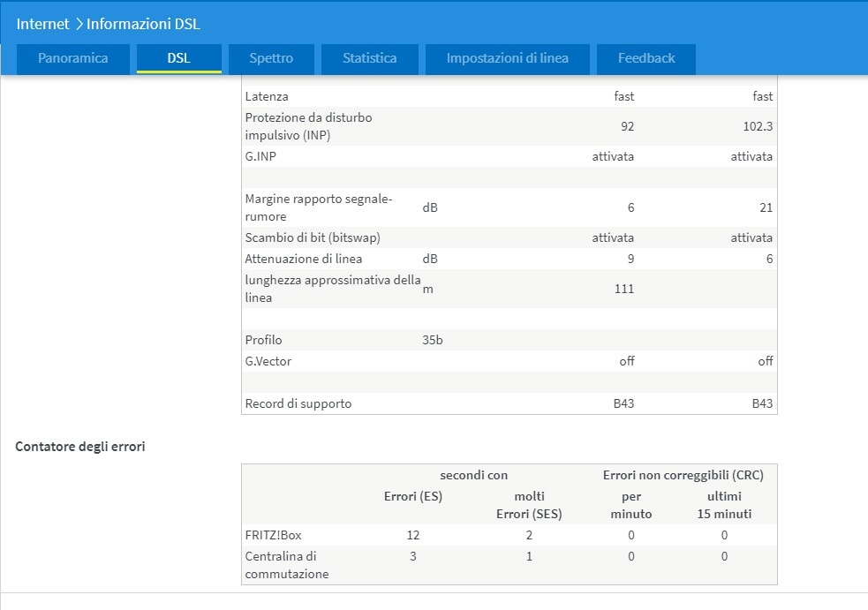The image size is (868, 610).
Task: Click the line length value 111
Action: point(623,289)
